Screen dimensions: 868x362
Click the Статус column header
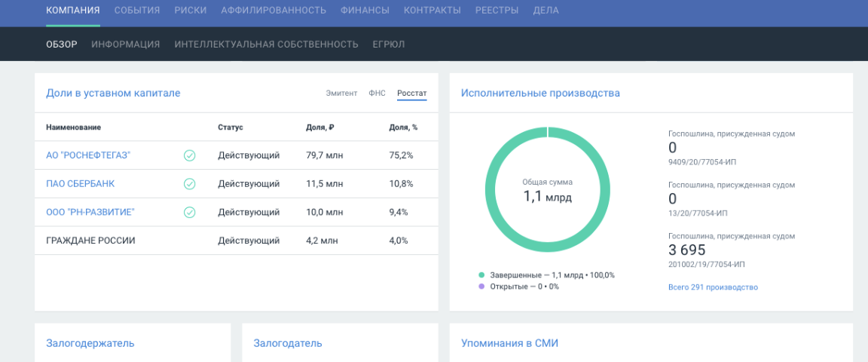click(231, 127)
